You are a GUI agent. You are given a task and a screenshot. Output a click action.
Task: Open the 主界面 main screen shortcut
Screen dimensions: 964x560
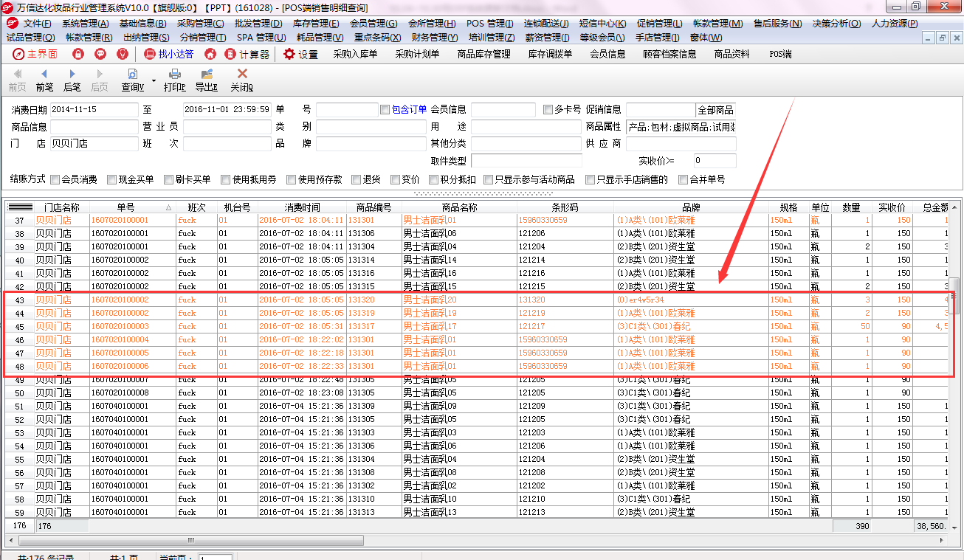(x=35, y=54)
